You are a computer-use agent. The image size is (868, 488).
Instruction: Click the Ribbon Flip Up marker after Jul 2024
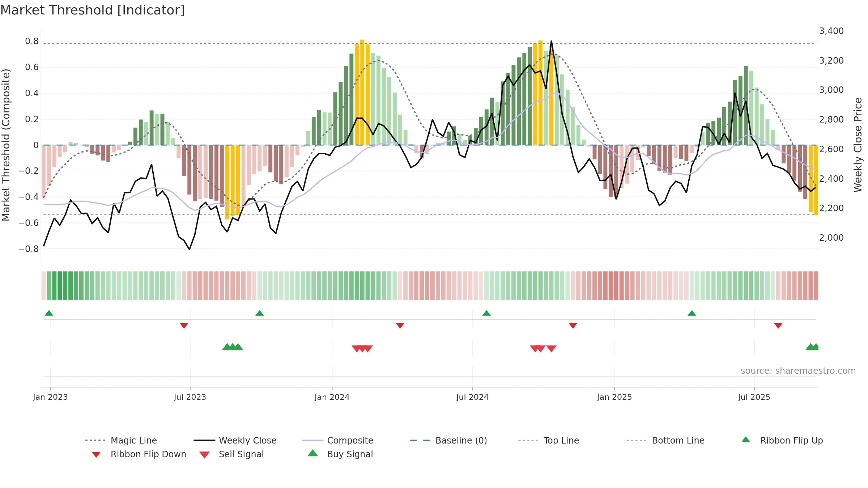click(486, 313)
